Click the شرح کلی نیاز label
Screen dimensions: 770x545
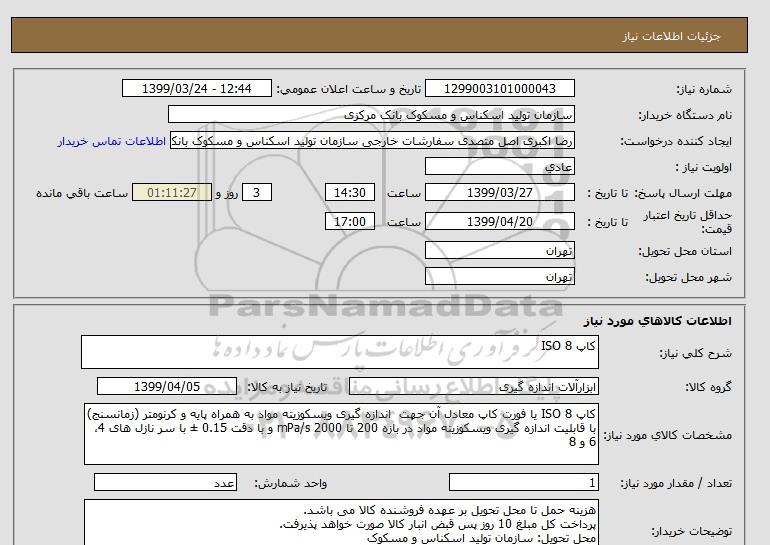(695, 353)
